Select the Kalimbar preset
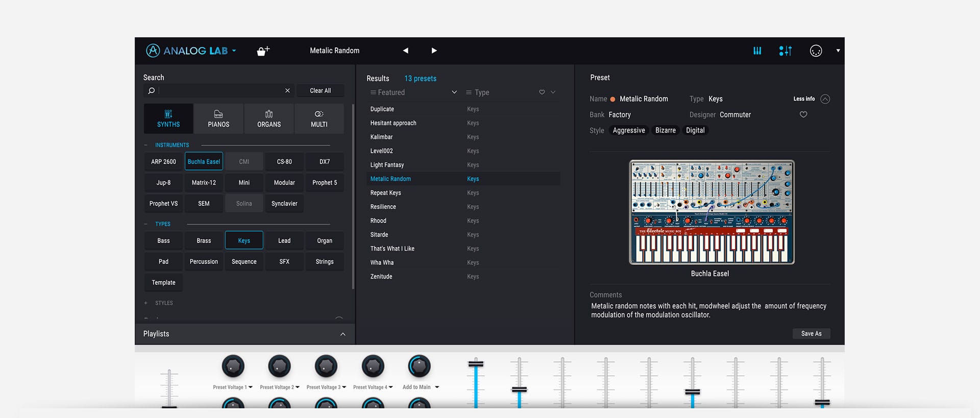The width and height of the screenshot is (980, 418). 463,137
